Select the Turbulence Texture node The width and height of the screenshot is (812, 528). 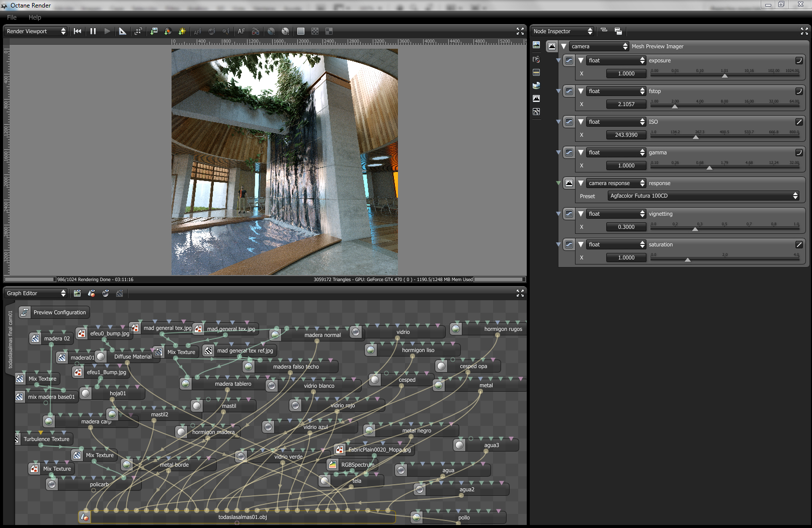[44, 439]
